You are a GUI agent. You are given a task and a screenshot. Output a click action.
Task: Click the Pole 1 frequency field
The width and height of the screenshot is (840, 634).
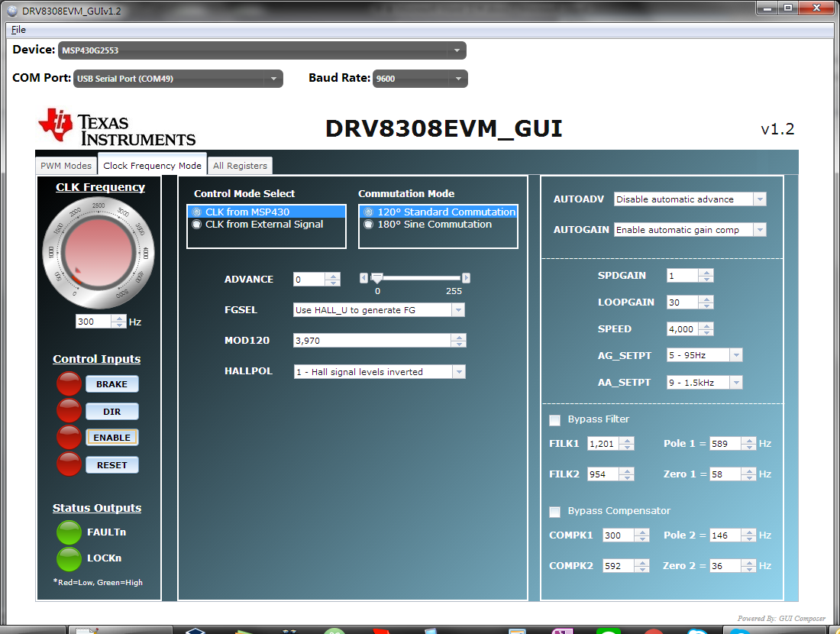coord(725,444)
